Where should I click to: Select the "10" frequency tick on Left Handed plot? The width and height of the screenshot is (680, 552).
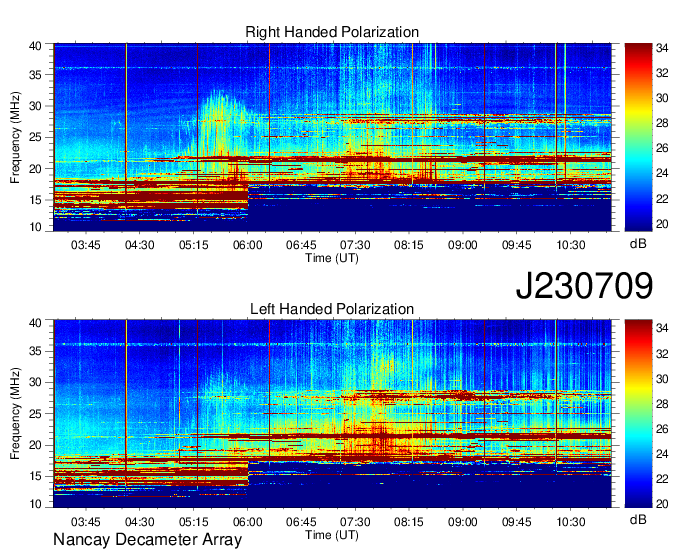click(x=35, y=504)
